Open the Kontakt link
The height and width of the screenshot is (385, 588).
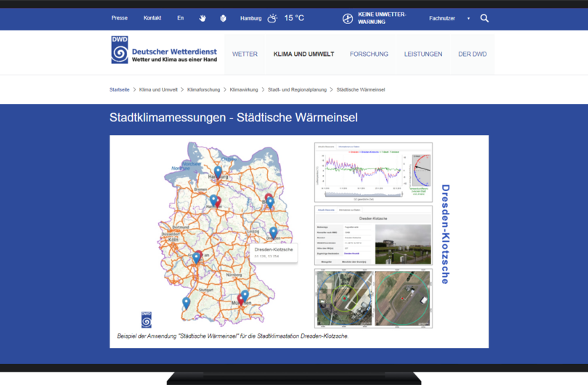tap(152, 18)
